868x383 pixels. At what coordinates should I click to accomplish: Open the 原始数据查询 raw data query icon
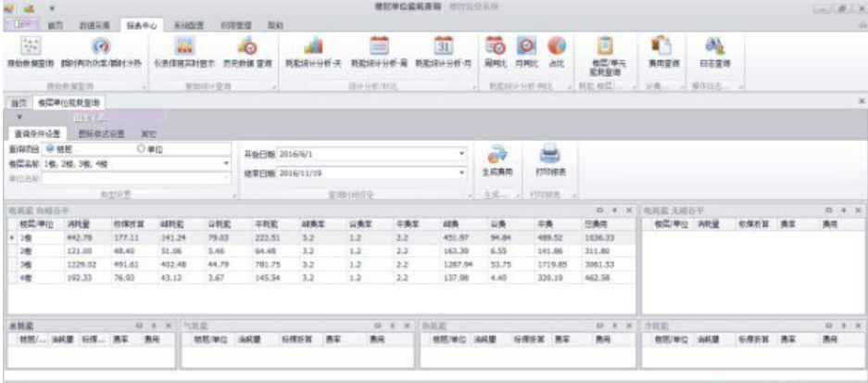point(31,46)
